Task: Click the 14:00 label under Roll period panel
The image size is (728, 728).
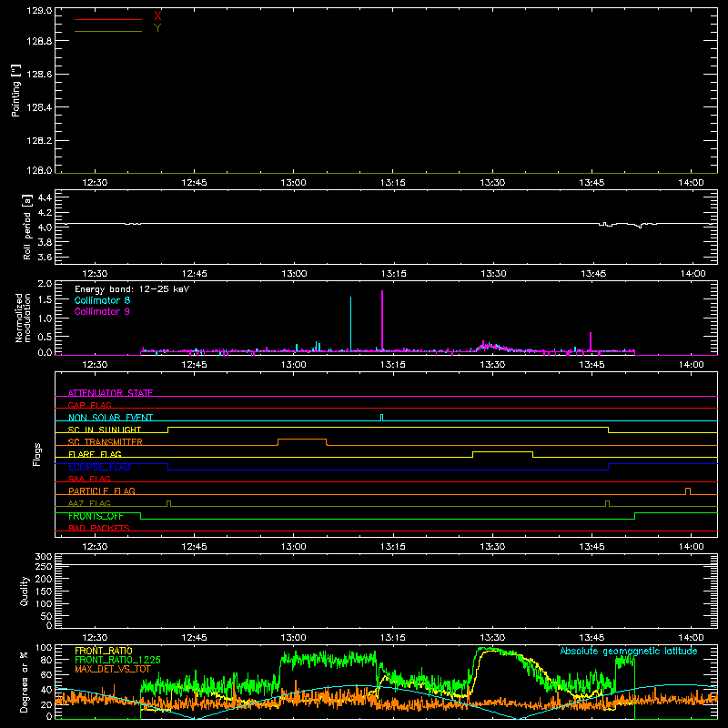Action: [x=693, y=274]
